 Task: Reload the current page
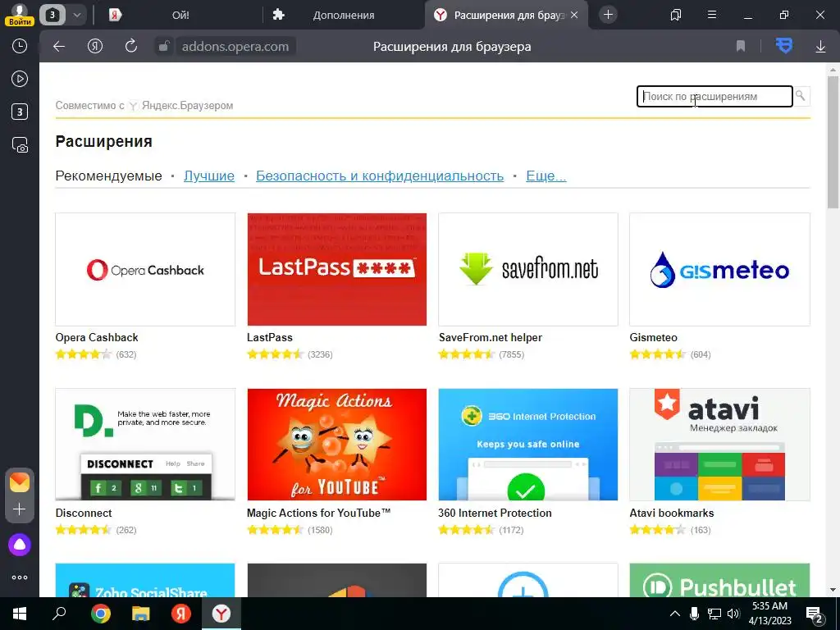[131, 47]
